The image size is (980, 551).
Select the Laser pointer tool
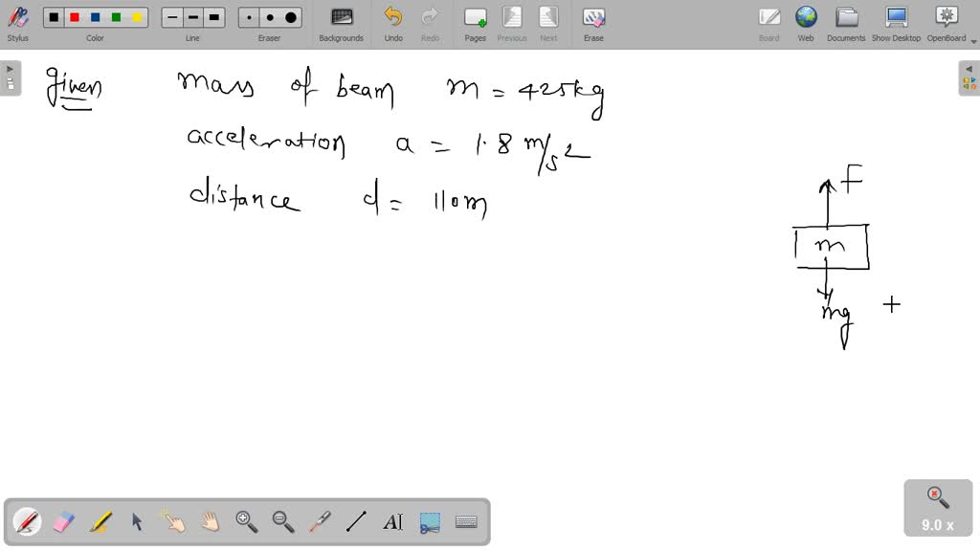[x=320, y=521]
